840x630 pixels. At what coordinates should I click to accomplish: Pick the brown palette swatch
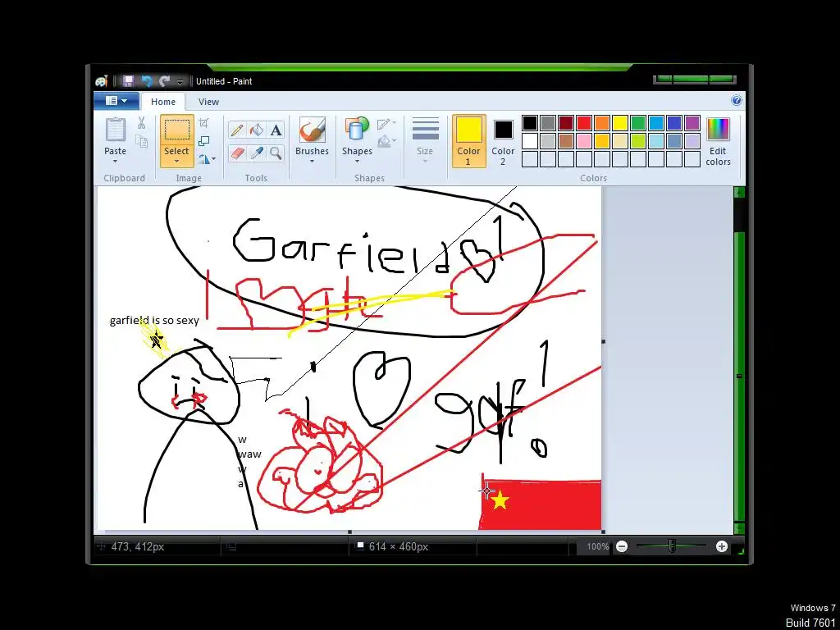point(566,141)
